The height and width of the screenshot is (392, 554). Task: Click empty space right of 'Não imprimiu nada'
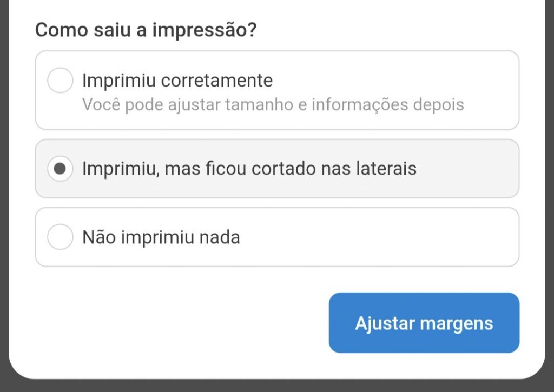[379, 237]
